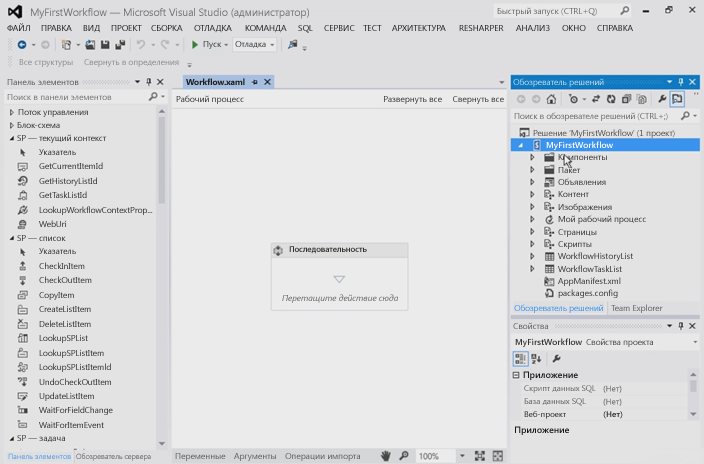The image size is (704, 464).
Task: Open the RESHARPER menu
Action: (481, 28)
